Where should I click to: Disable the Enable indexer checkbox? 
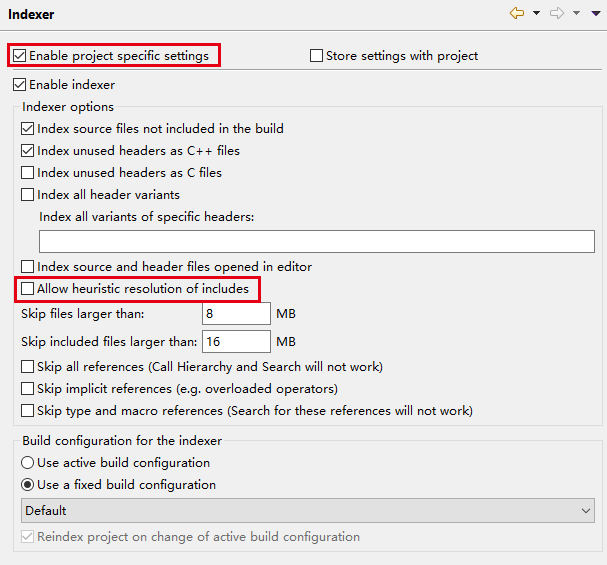tap(20, 85)
